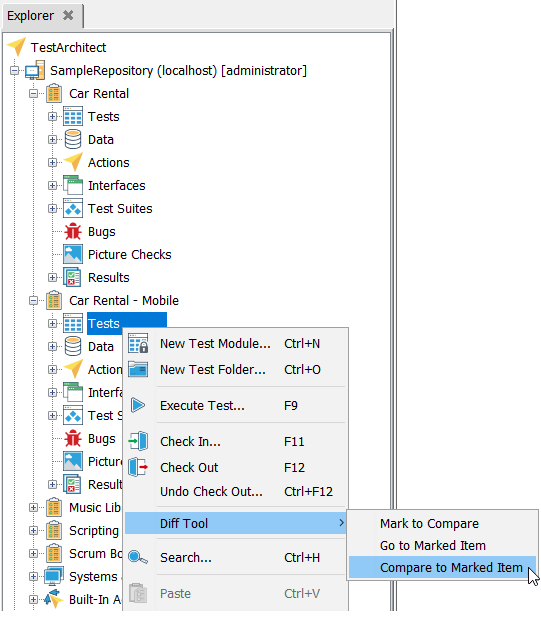Click the Tests grid icon under Car Rental
Viewport: 541px width, 620px height.
[73, 116]
